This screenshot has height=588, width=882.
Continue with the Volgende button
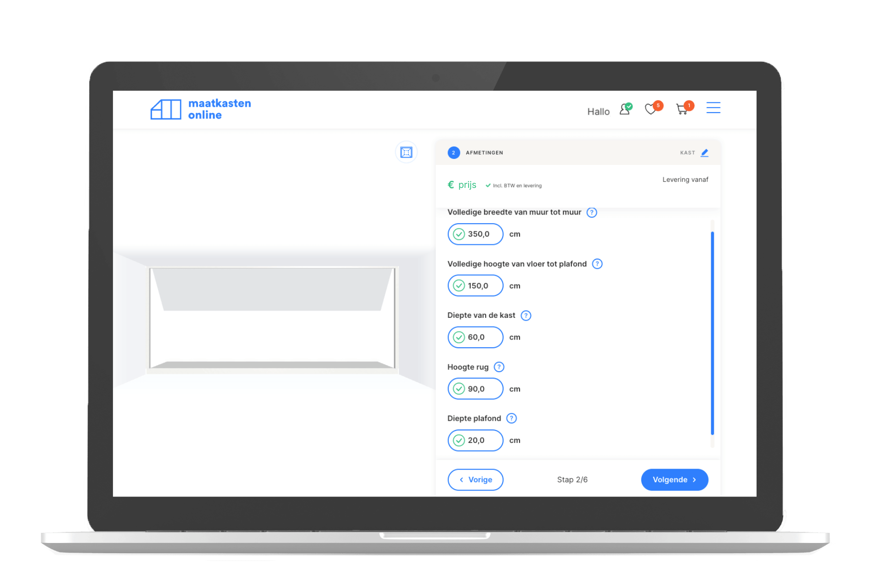(x=674, y=480)
